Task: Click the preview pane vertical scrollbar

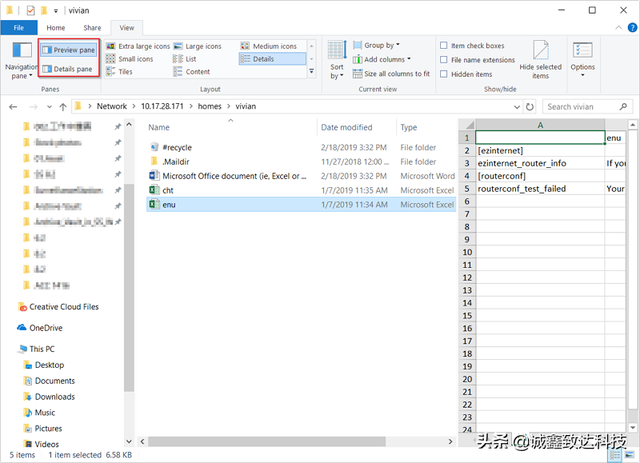Action: (x=633, y=269)
